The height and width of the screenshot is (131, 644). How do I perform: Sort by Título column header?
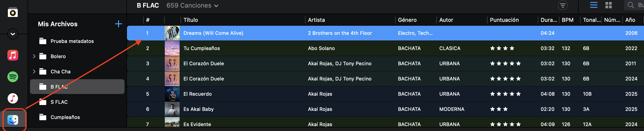coord(190,20)
